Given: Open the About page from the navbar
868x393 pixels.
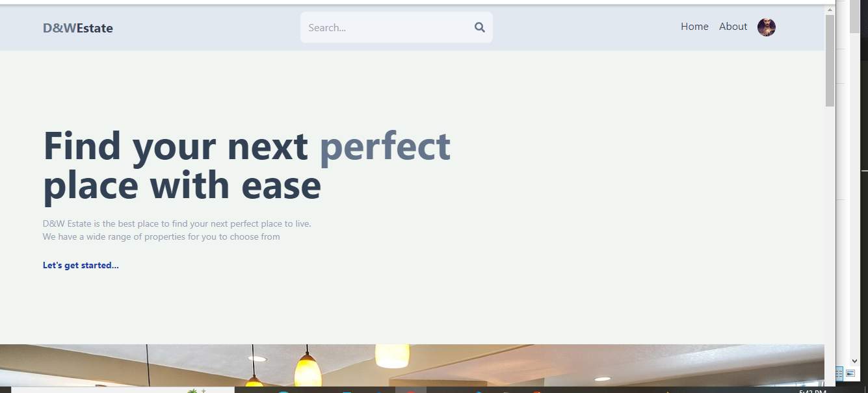Looking at the screenshot, I should coord(733,27).
